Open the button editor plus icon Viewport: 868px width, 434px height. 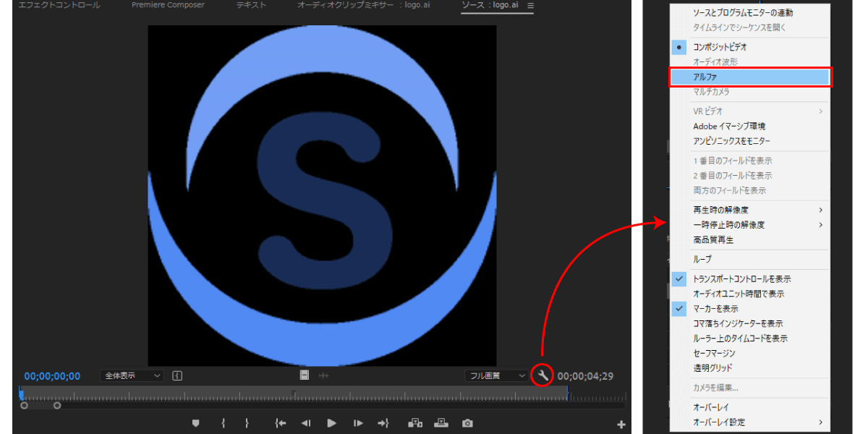tap(621, 425)
